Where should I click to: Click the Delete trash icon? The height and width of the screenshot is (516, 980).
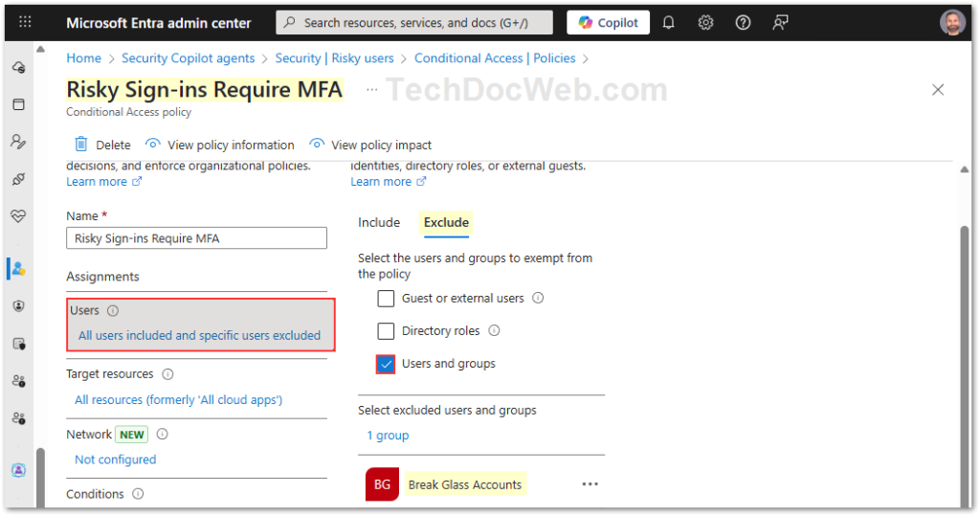coord(81,145)
